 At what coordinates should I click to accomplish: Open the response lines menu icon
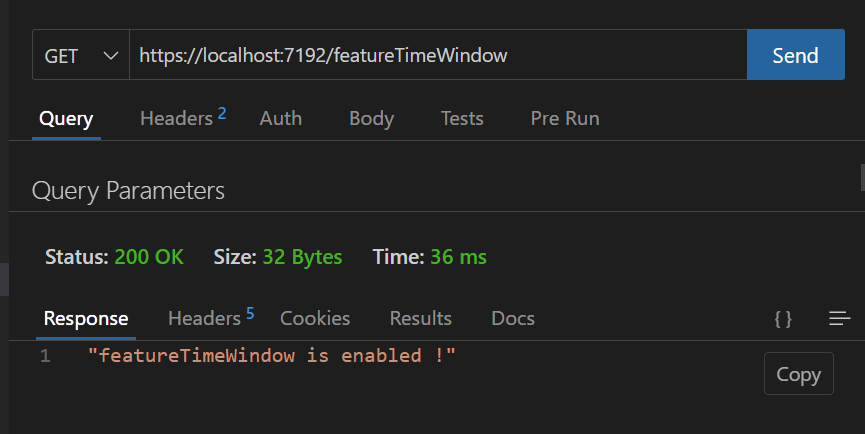coord(840,318)
